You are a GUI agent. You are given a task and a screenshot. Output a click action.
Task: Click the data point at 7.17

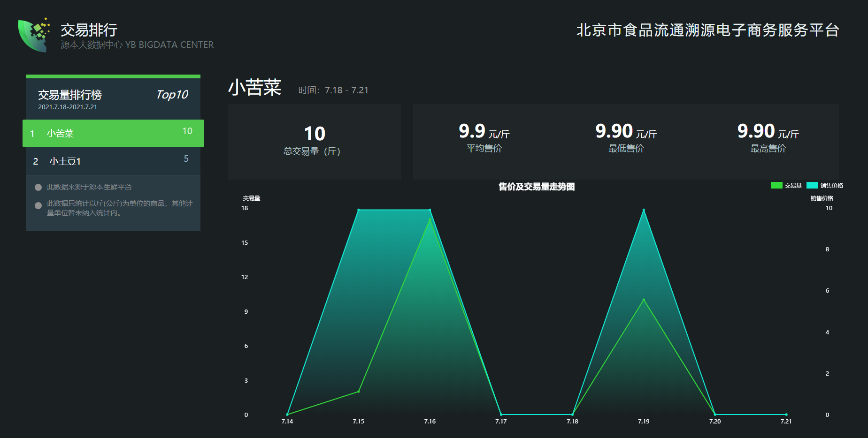pyautogui.click(x=501, y=415)
